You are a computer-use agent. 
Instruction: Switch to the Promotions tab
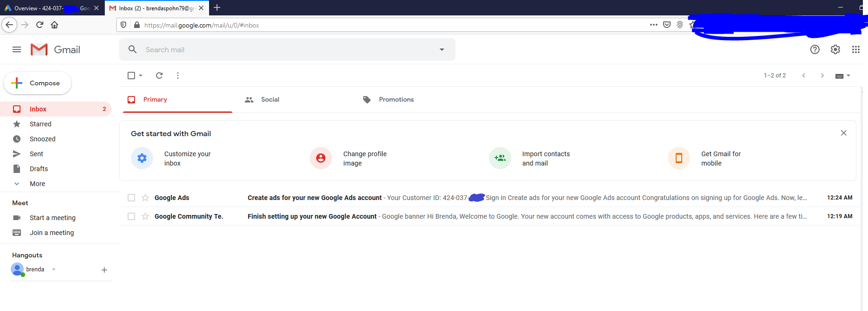414,100
